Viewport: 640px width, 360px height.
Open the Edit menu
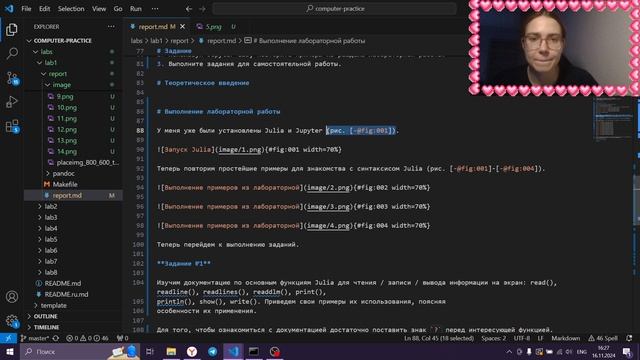(44, 9)
